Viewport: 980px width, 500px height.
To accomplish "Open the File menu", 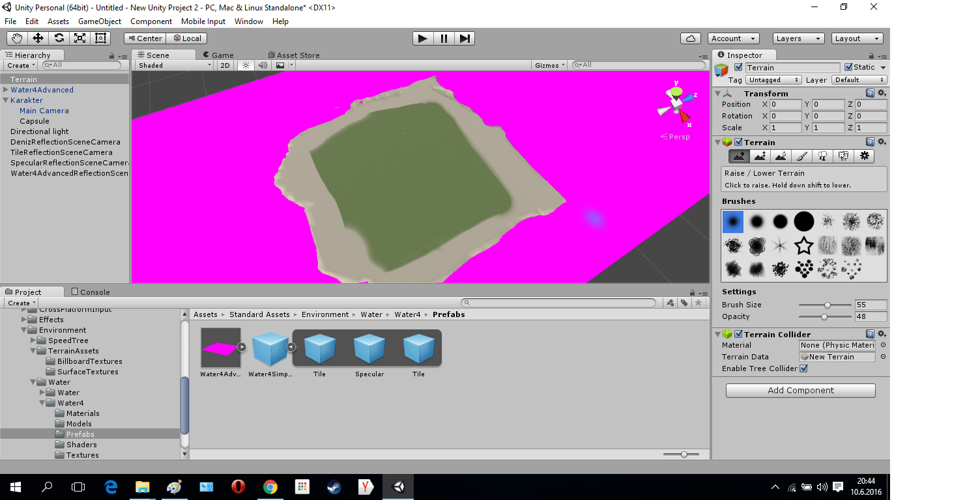I will tap(10, 21).
